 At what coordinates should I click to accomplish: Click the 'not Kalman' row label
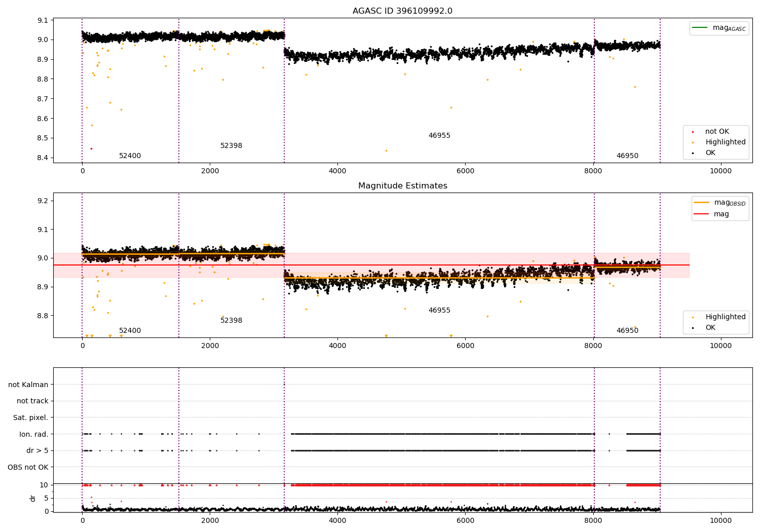(x=28, y=385)
